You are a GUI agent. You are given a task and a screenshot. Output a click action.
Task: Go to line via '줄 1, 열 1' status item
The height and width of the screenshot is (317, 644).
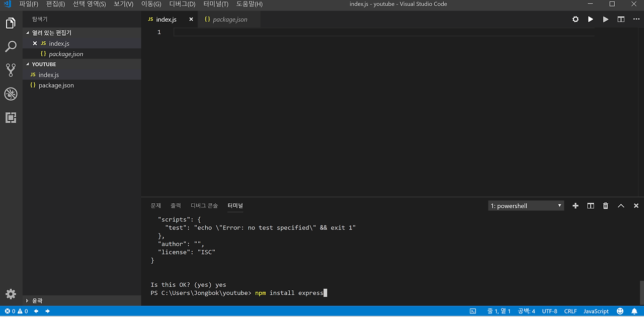pos(499,311)
